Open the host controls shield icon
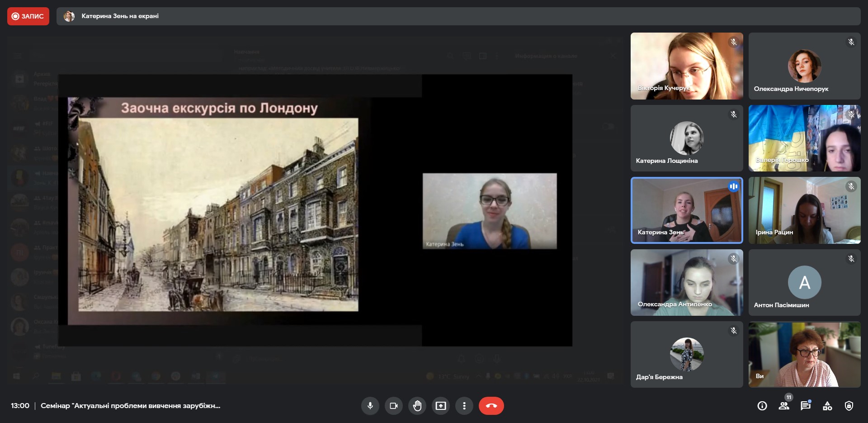Screen dimensions: 868x423 point(849,406)
